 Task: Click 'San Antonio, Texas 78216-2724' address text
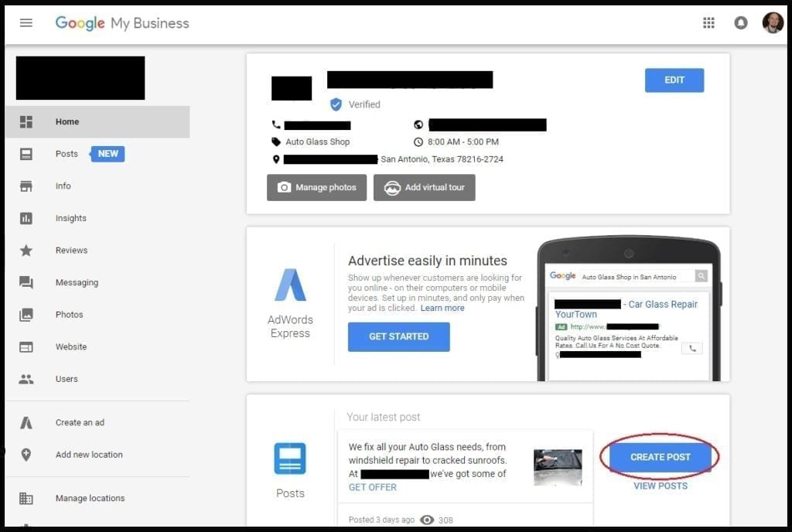click(x=442, y=159)
